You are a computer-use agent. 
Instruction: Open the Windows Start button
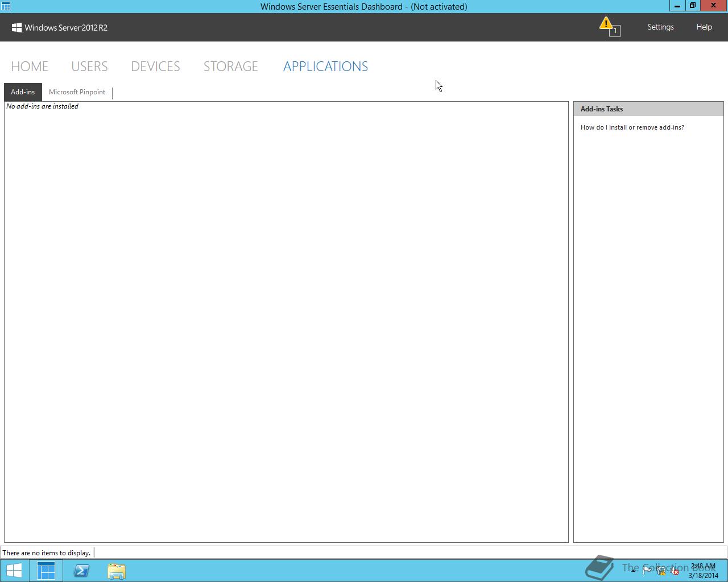click(x=14, y=571)
